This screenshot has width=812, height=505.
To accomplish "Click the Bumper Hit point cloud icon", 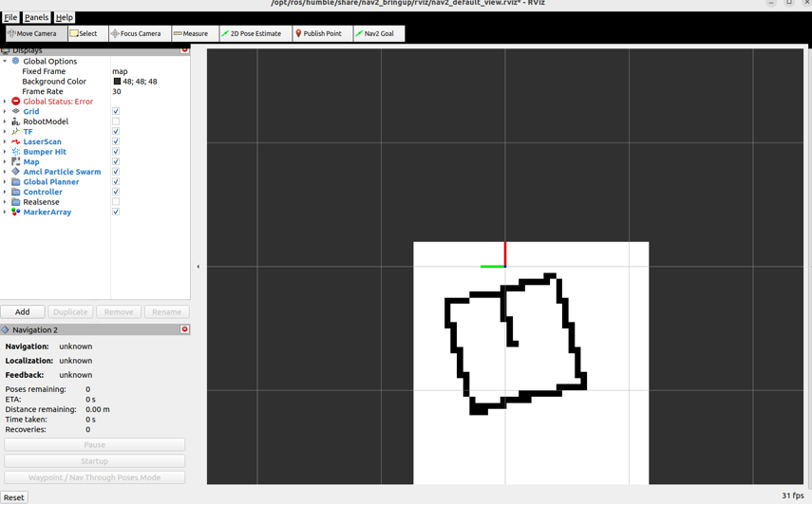I will pos(15,152).
